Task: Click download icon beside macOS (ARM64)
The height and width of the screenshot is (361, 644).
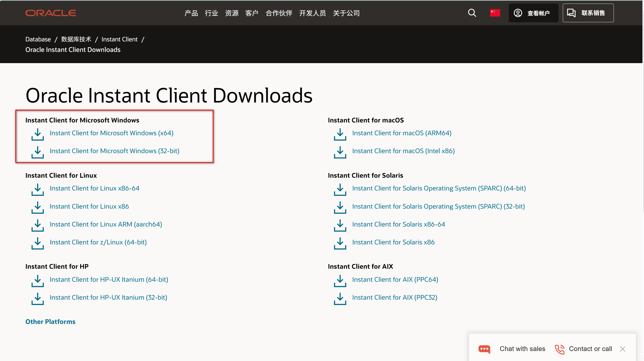Action: tap(340, 134)
